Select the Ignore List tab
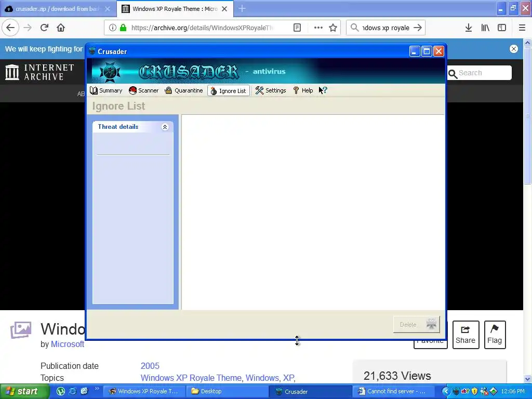 click(x=229, y=90)
